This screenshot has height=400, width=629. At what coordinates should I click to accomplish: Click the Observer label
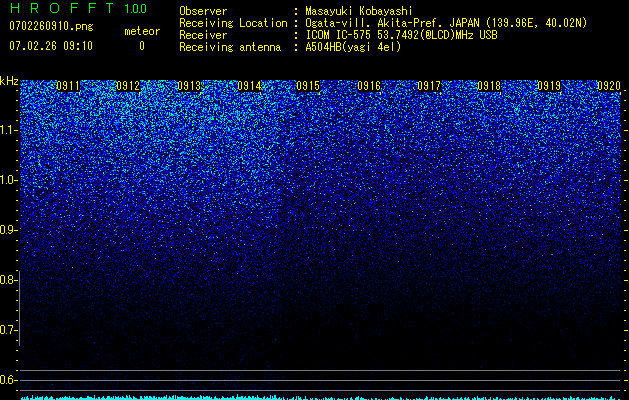click(203, 11)
